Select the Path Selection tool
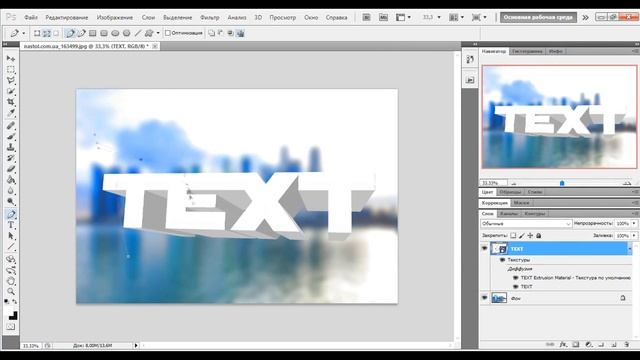This screenshot has height=360, width=640. click(x=11, y=236)
